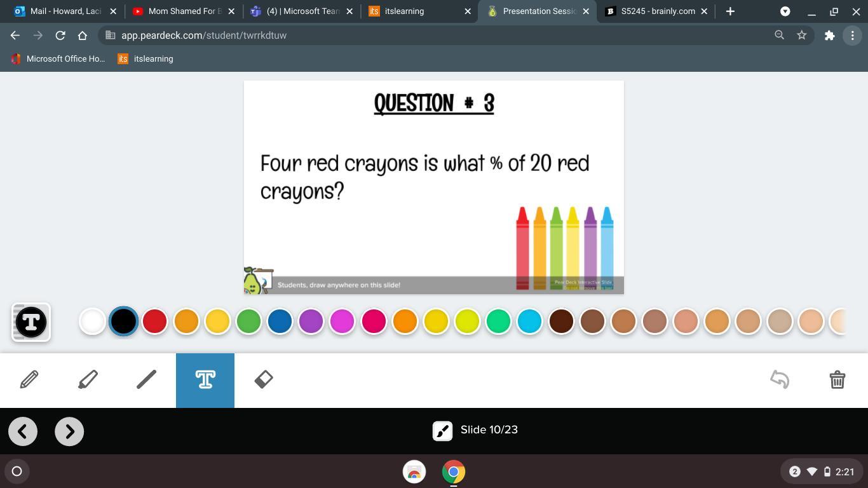Switch to the Presentation Session tab
This screenshot has width=868, height=488.
[538, 11]
